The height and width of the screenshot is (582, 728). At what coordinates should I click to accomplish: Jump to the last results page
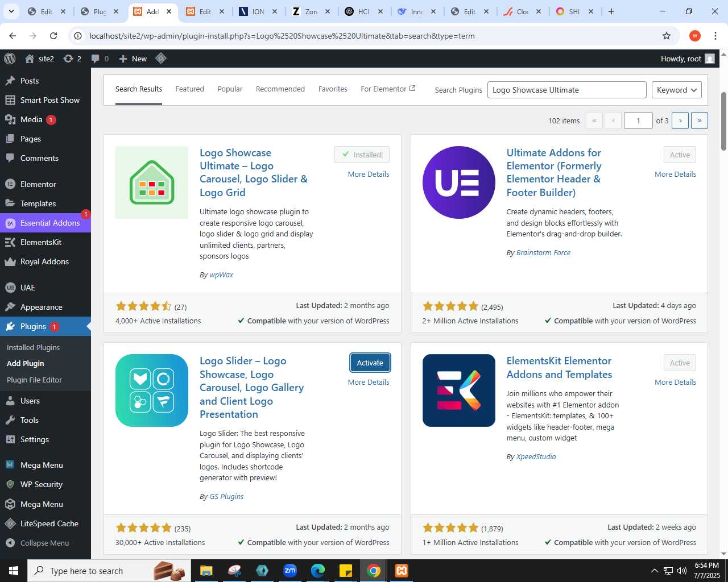(x=700, y=120)
